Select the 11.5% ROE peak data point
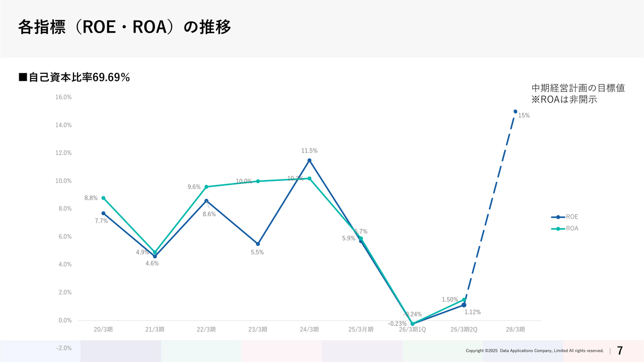The width and height of the screenshot is (644, 362). pos(309,160)
